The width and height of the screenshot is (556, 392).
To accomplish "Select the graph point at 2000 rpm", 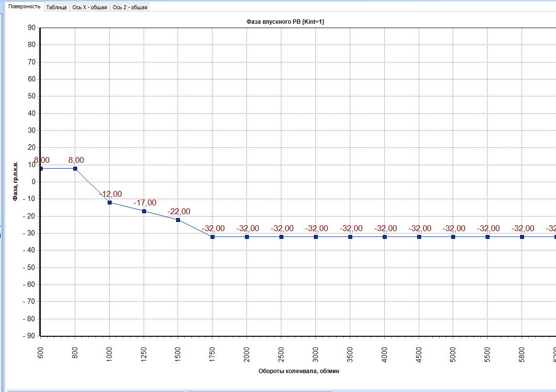I will click(x=247, y=237).
